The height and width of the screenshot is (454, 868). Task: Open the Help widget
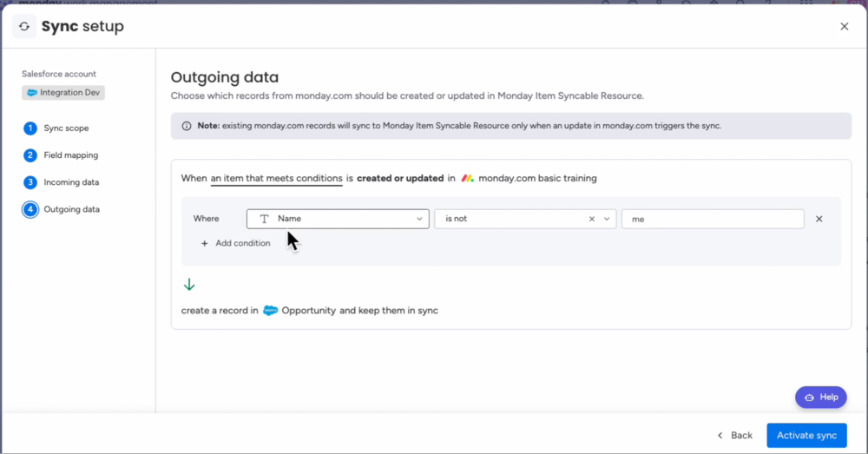[820, 397]
